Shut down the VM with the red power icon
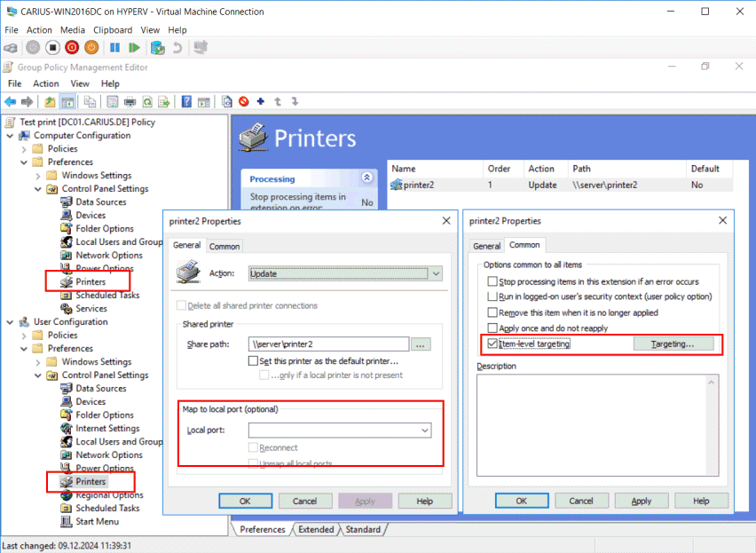This screenshot has width=756, height=553. tap(72, 48)
